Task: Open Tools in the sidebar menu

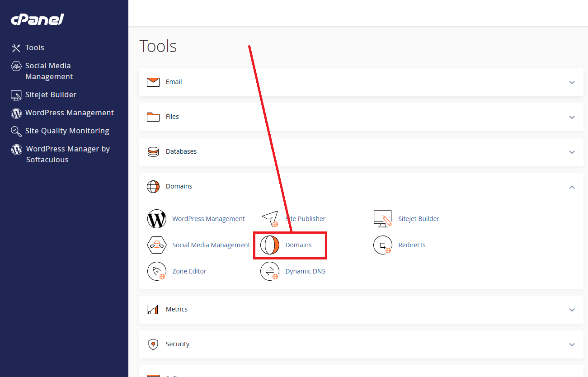Action: pos(35,47)
